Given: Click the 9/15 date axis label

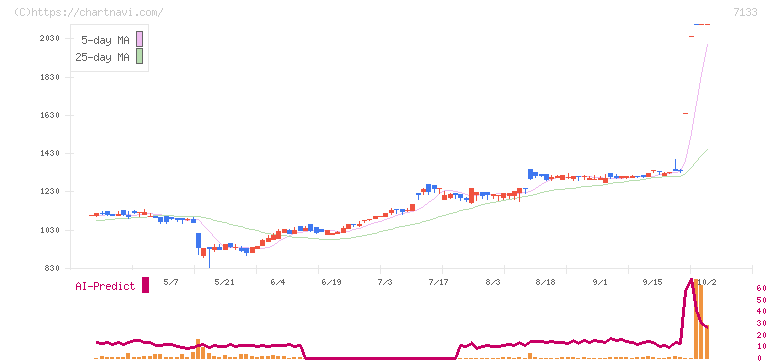Looking at the screenshot, I should 652,282.
